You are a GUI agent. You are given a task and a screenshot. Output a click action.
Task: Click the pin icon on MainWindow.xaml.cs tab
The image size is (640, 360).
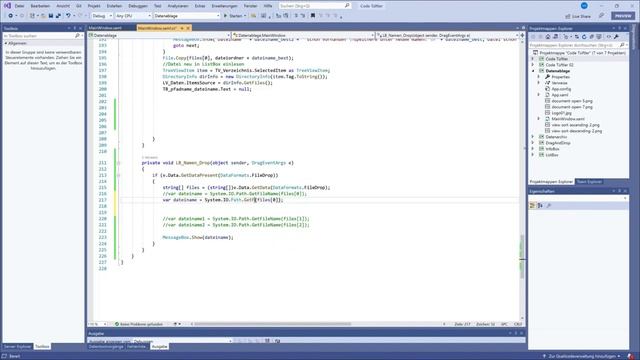[x=182, y=28]
